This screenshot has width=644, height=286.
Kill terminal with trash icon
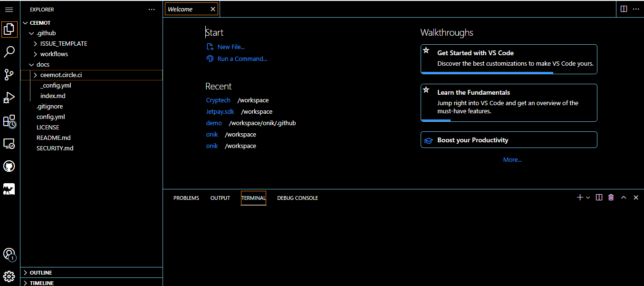611,197
